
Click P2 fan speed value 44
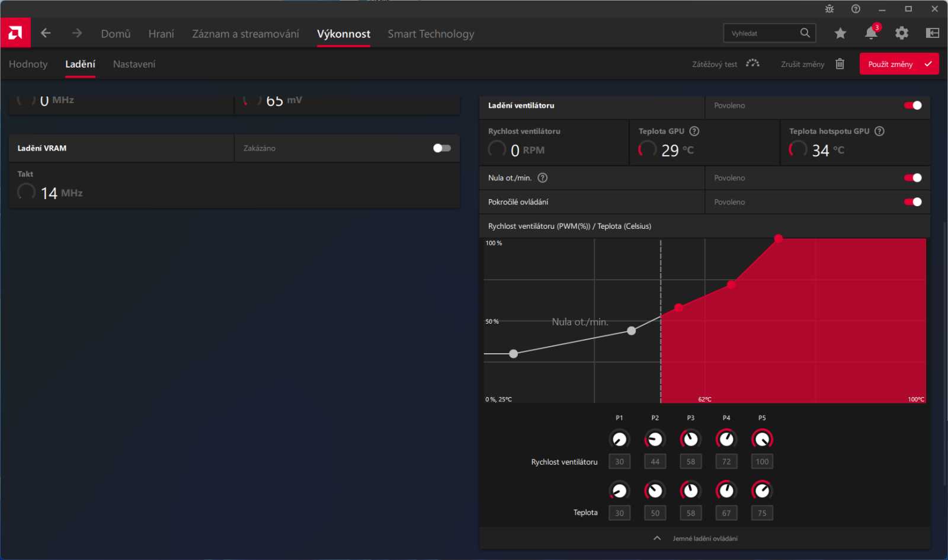[x=655, y=462]
